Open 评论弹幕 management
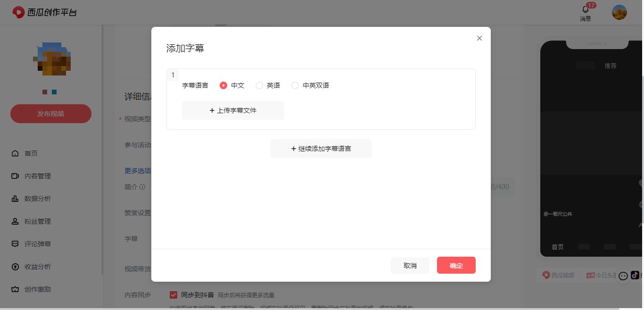The height and width of the screenshot is (310, 644). pos(38,243)
